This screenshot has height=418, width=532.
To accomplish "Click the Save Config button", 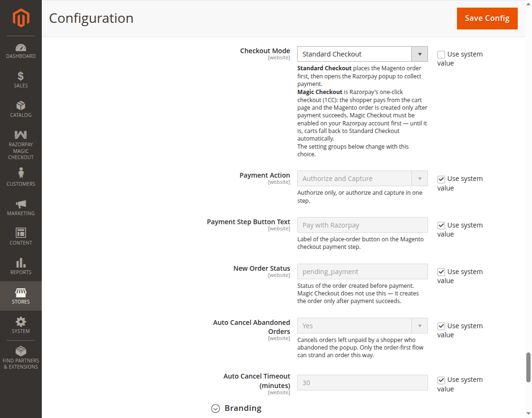I will point(487,19).
